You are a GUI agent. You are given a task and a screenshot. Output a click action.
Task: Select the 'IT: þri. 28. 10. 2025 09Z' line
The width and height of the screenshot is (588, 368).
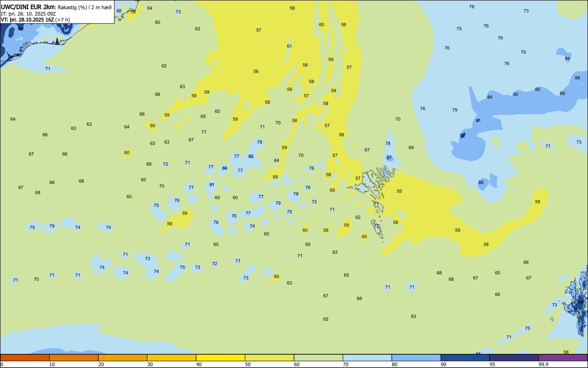click(x=28, y=14)
